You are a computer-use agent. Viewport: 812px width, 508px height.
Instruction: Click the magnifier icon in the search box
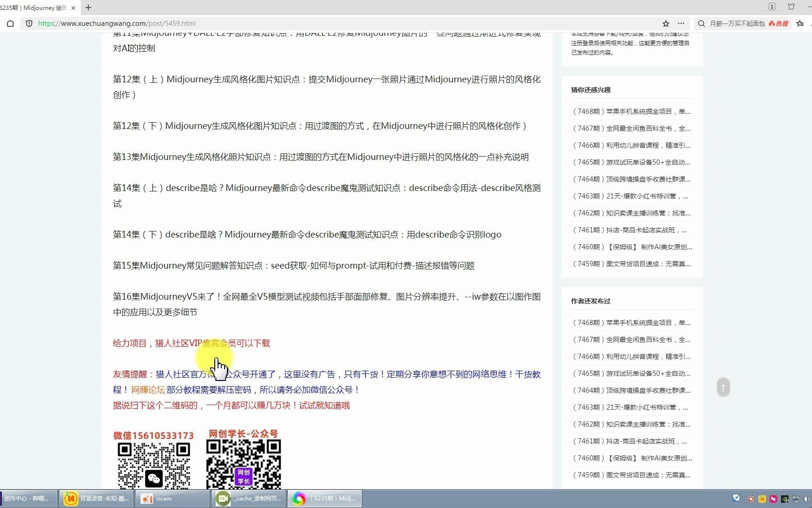tap(702, 24)
